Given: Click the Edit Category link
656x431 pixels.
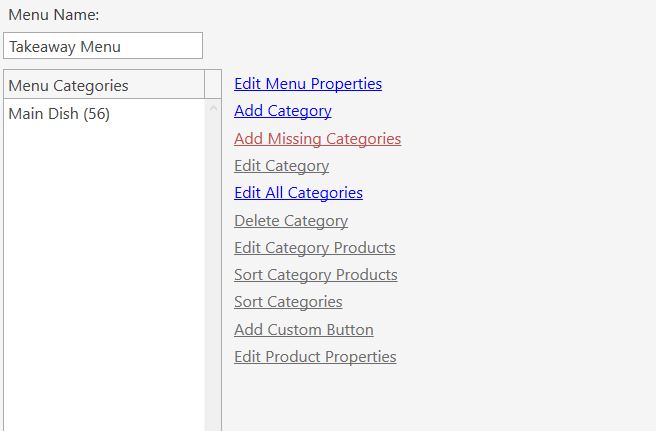Looking at the screenshot, I should pos(282,166).
